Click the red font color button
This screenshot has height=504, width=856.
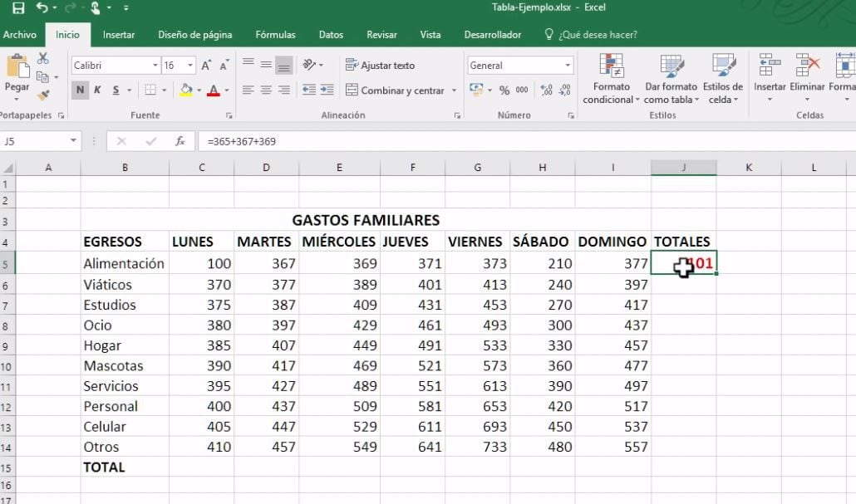pyautogui.click(x=214, y=90)
